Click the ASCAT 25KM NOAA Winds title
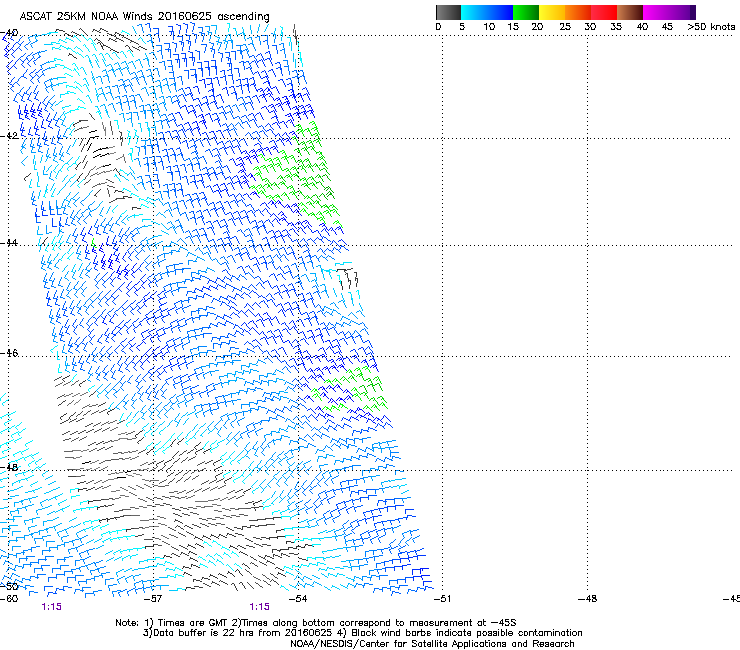Viewport: 740px width, 650px height. (144, 16)
